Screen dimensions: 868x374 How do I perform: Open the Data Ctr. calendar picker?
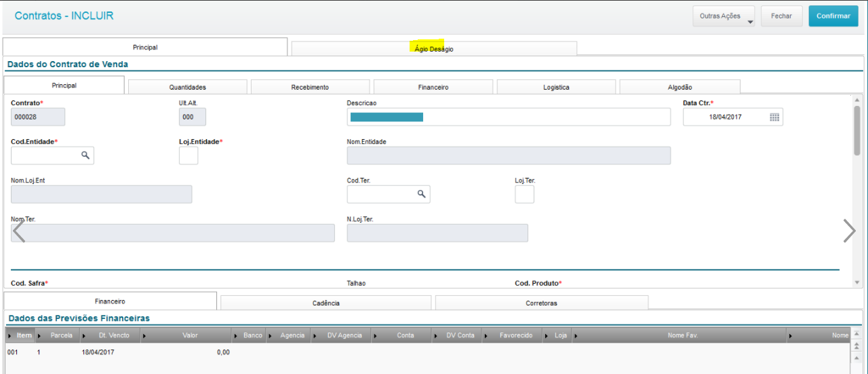(774, 117)
